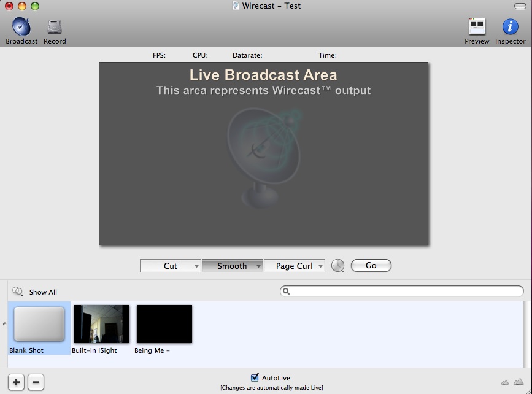
Task: Click the 'Being Me –' name label
Action: 152,350
